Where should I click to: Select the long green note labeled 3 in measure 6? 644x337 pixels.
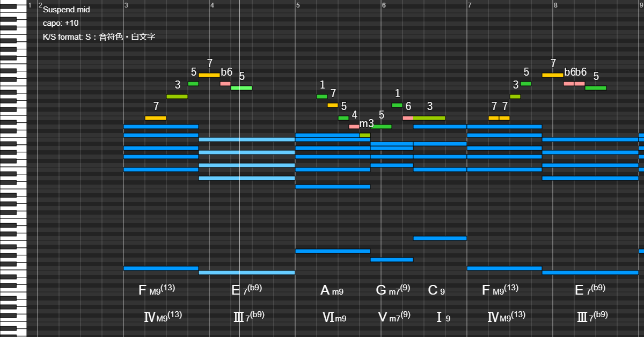tap(429, 118)
